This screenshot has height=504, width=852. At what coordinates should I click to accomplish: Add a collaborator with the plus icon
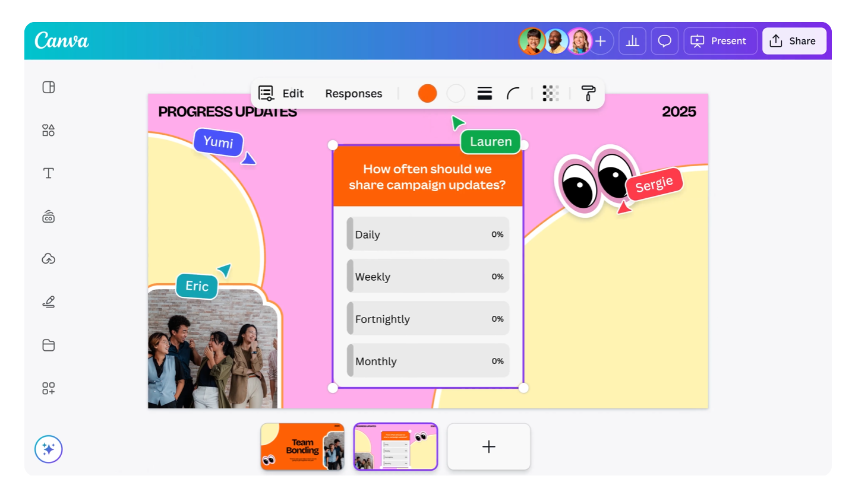pyautogui.click(x=601, y=41)
